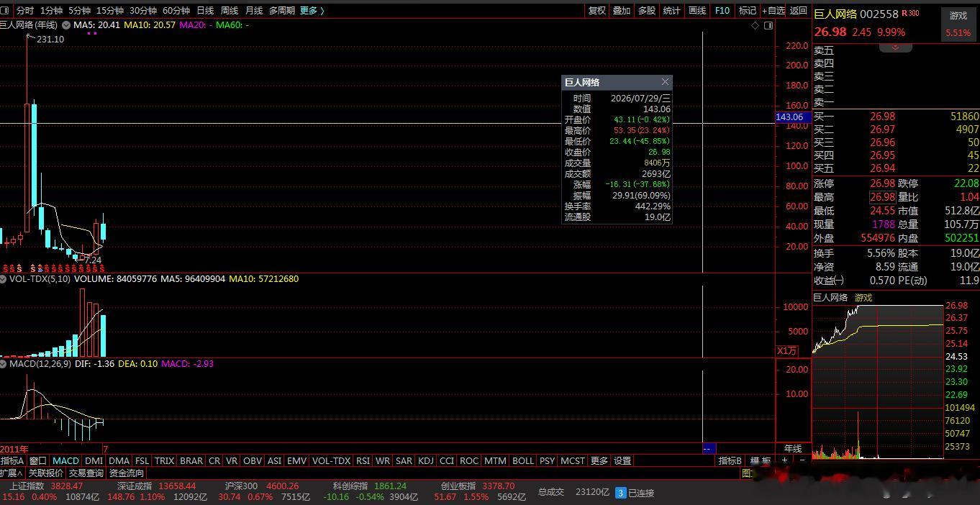
Task: Click 创业板指 index in status bar
Action: pos(459,486)
